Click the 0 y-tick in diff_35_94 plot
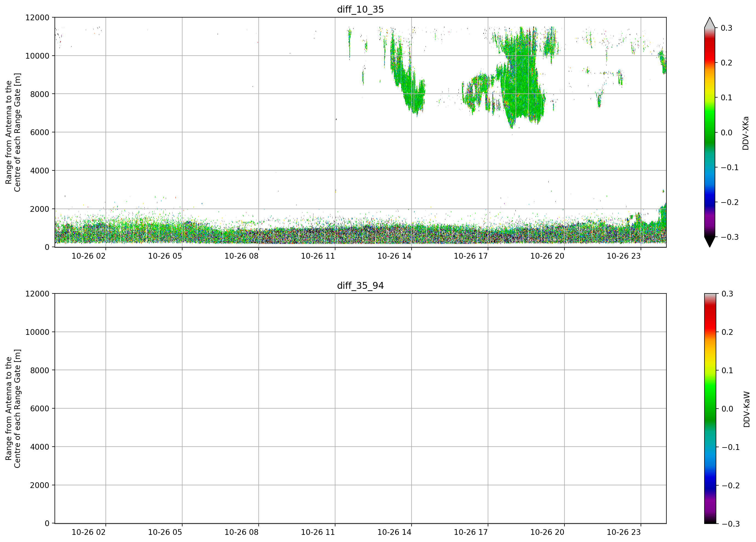756x542 pixels. pos(47,524)
